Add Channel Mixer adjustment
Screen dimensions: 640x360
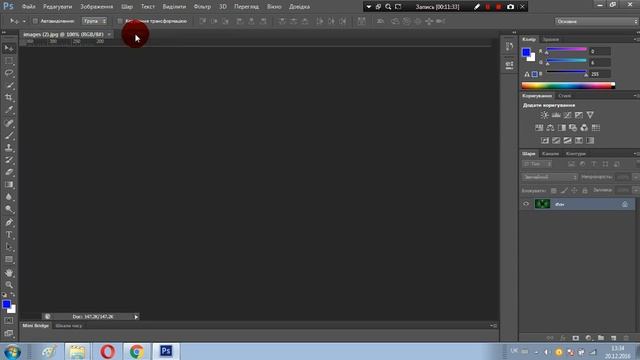point(584,128)
